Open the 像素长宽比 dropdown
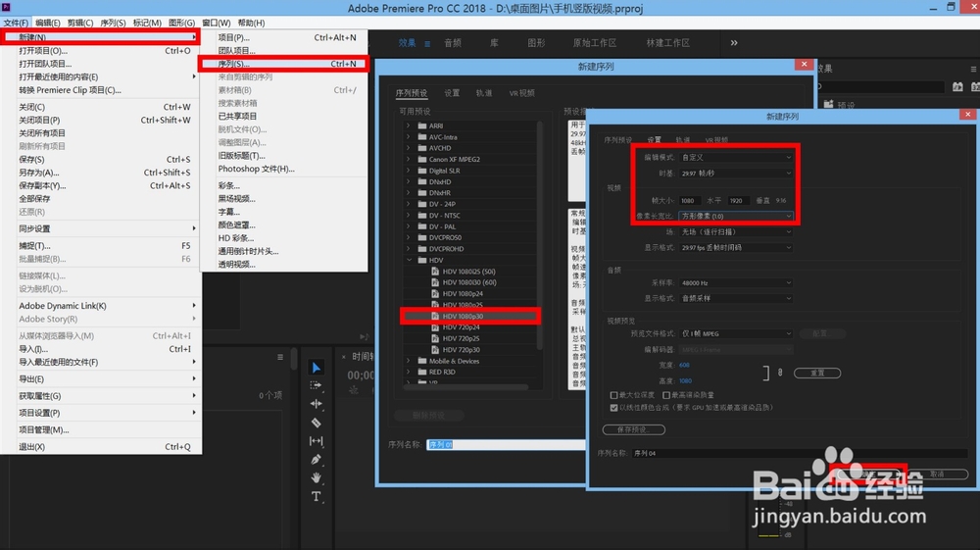This screenshot has height=550, width=980. tap(736, 217)
